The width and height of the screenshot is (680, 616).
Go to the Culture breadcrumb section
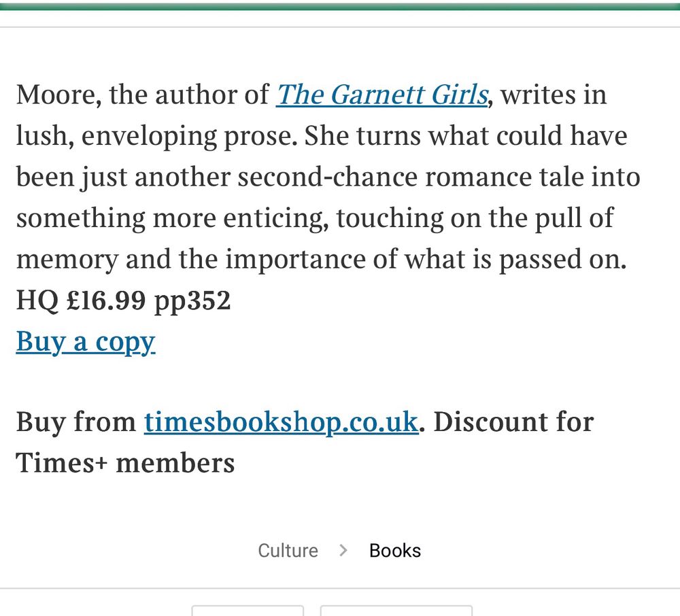coord(288,551)
